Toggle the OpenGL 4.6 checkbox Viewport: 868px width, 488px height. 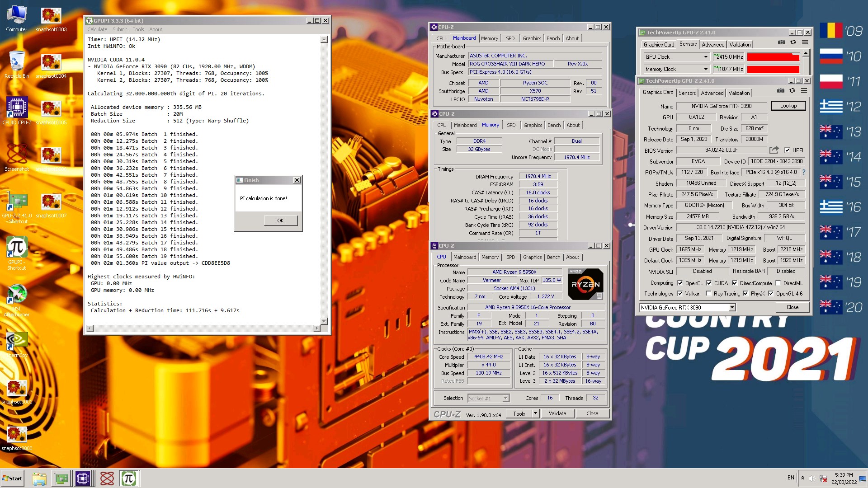tap(771, 294)
